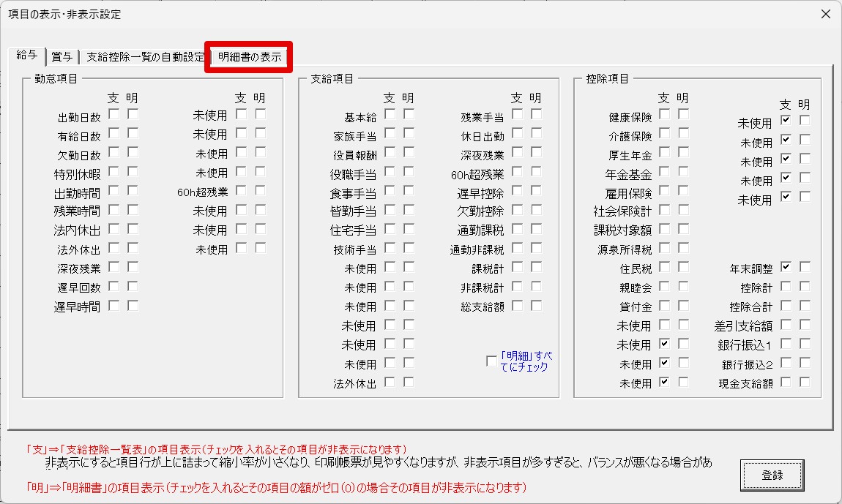Check the 支 box for 差引支給額
The image size is (842, 504).
point(786,324)
